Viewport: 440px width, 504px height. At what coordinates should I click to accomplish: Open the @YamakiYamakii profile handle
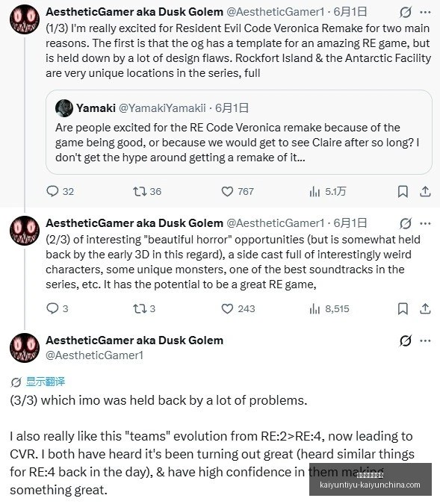point(162,108)
